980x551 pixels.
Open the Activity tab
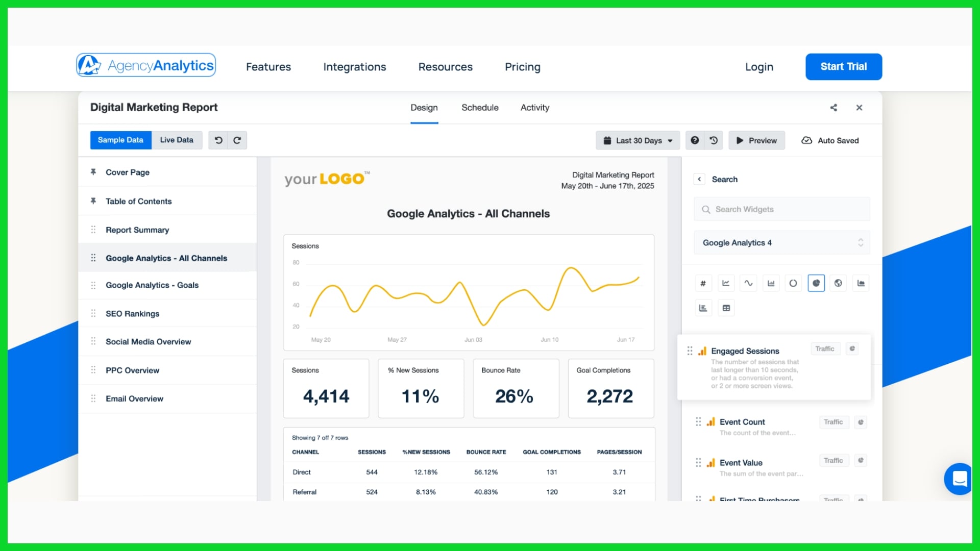[x=534, y=108]
